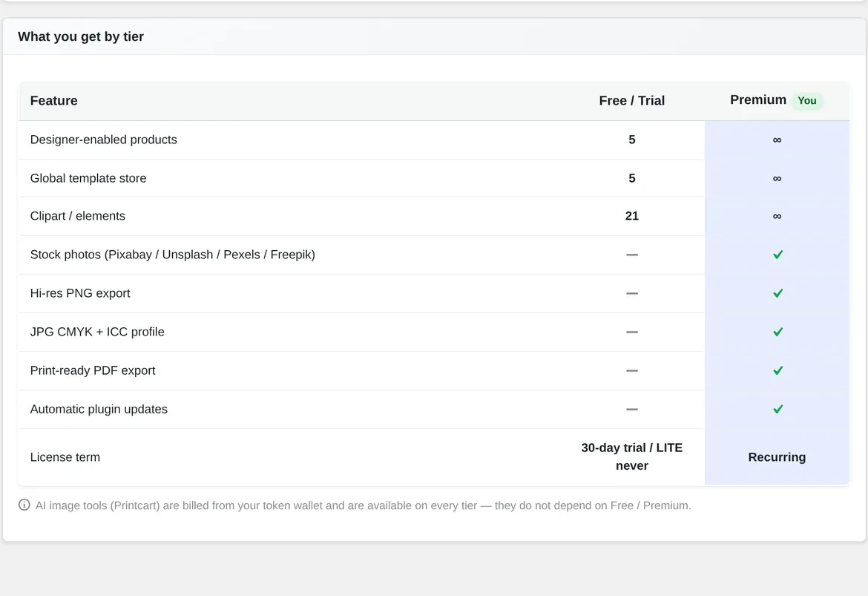Screen dimensions: 868x596
Task: Click the 'Premium' column header
Action: tap(758, 99)
